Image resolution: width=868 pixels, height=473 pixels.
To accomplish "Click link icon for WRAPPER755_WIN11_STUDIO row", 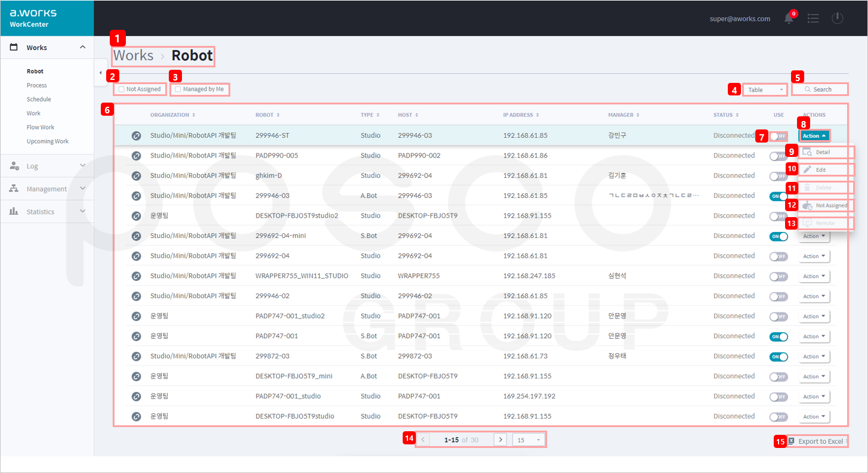I will [x=136, y=276].
